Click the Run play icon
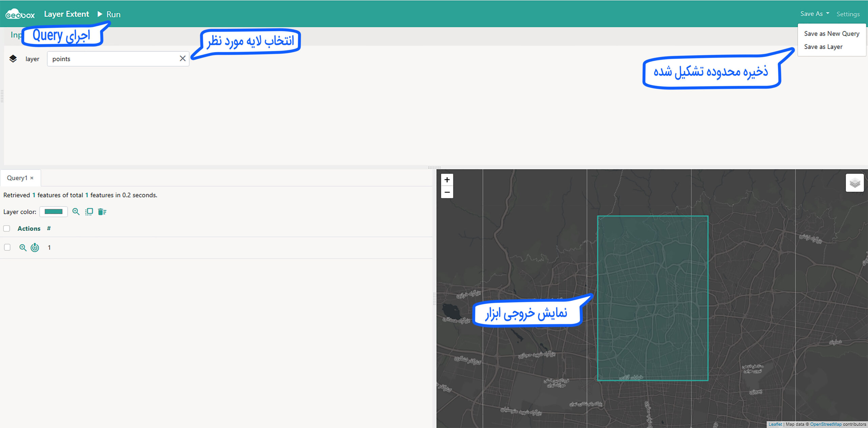 point(100,14)
